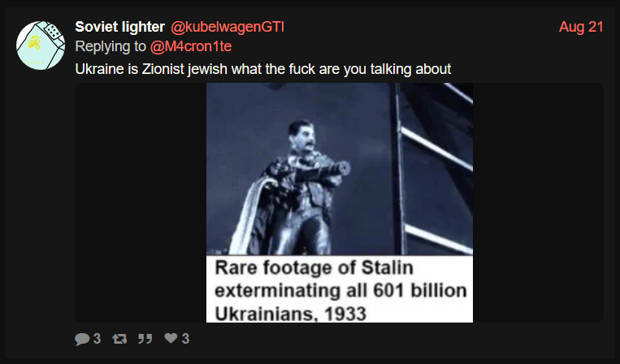The image size is (620, 364).
Task: Open the Aug 21 timestamp permalink
Action: point(581,27)
